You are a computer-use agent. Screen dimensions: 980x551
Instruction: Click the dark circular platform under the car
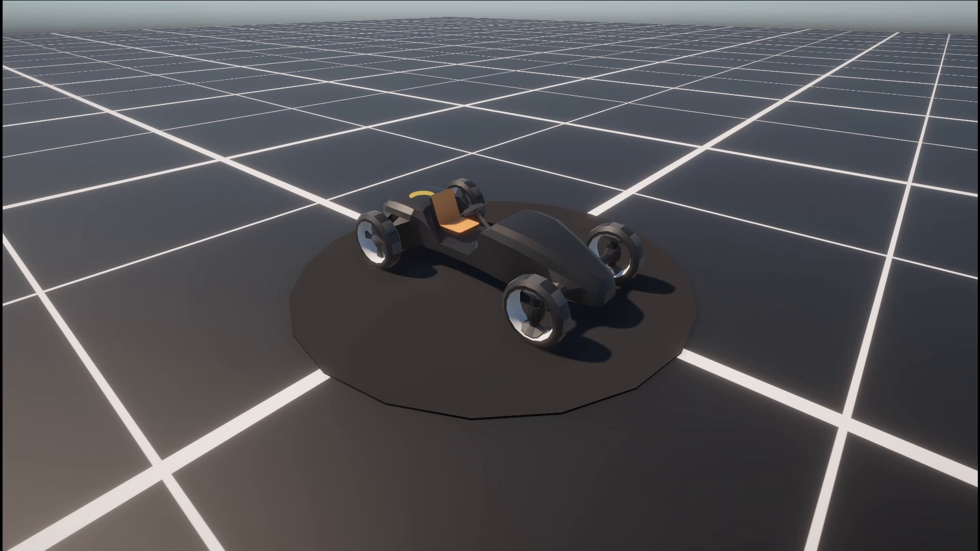point(494,311)
